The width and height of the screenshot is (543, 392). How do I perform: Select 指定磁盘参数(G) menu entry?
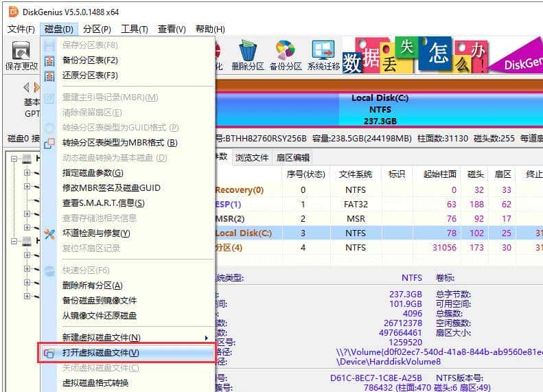(x=93, y=173)
